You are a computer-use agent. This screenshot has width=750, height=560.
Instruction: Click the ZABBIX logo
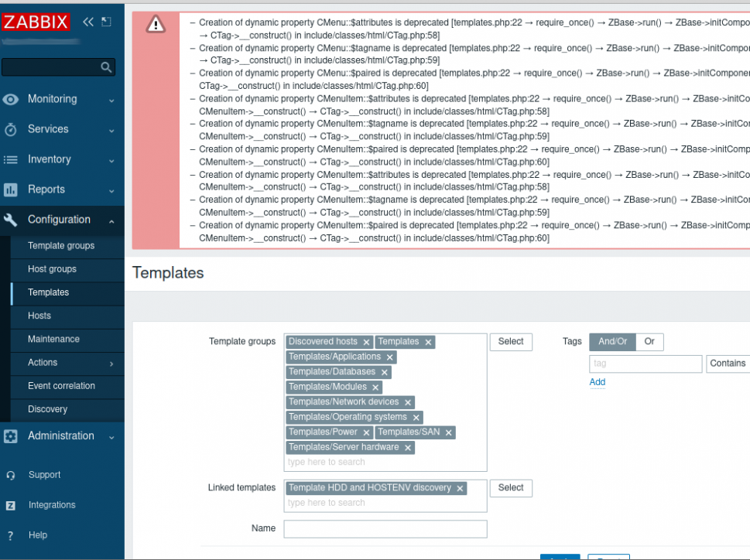36,22
